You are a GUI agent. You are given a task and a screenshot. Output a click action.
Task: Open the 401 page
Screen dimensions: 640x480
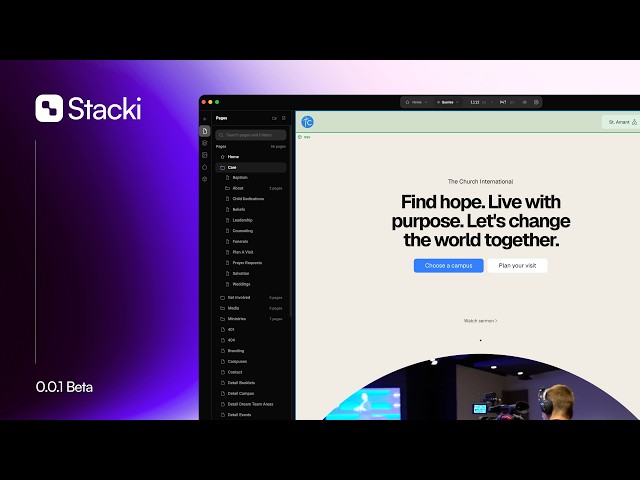(251, 329)
